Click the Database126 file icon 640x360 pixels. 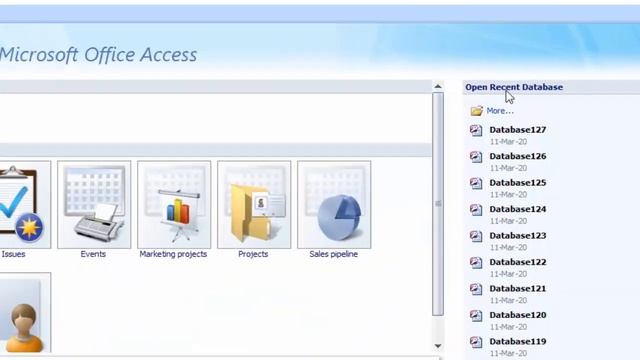coord(476,157)
